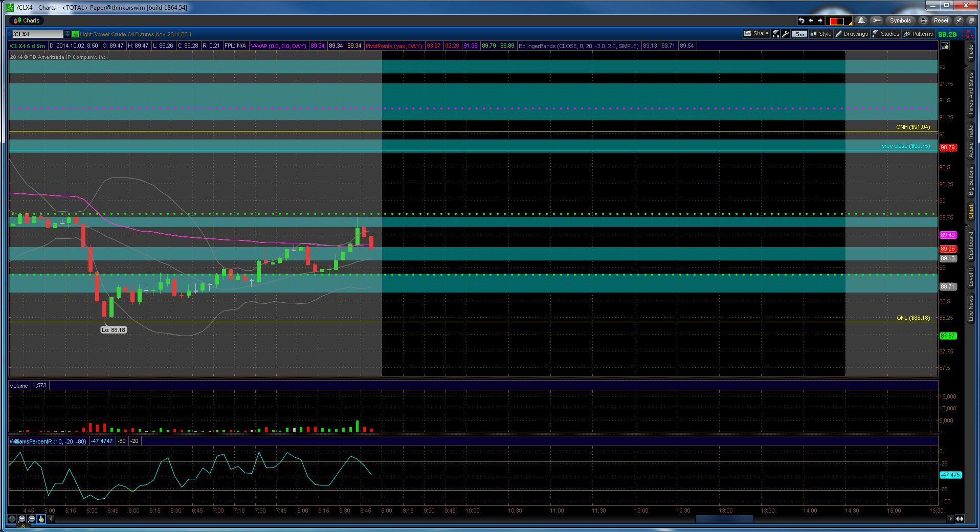Viewport: 980px width, 532px height.
Task: Click the thinkorswim app icon in title bar
Action: tap(10, 7)
